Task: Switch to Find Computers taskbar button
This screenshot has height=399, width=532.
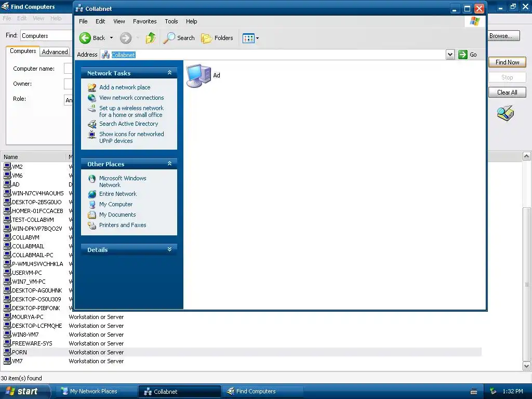Action: [x=262, y=391]
